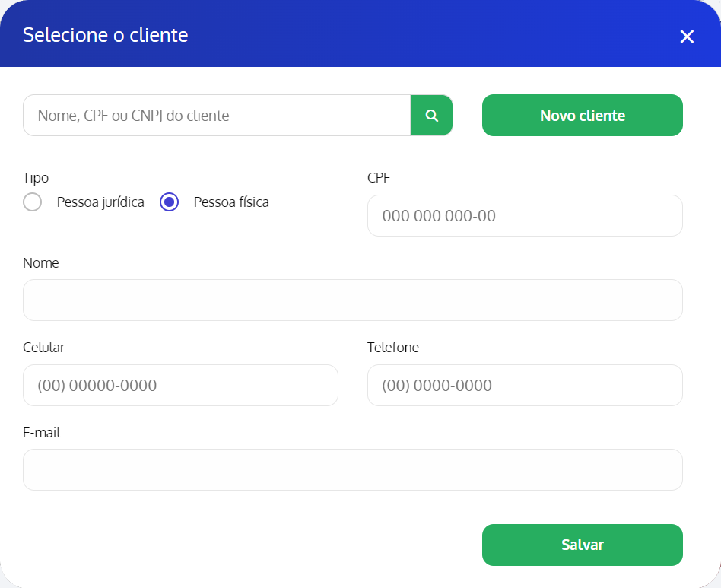Click the 'Nome' field label
Viewport: 721px width, 588px height.
click(41, 263)
